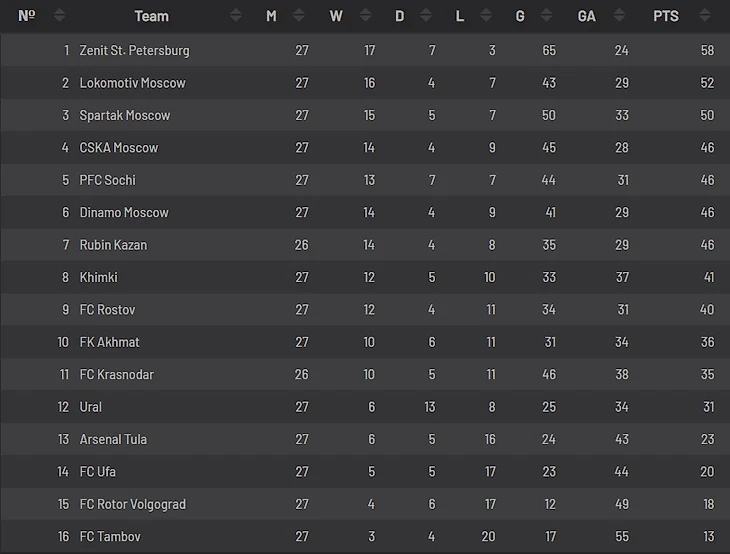Click the sort arrows beside the № column

click(60, 16)
